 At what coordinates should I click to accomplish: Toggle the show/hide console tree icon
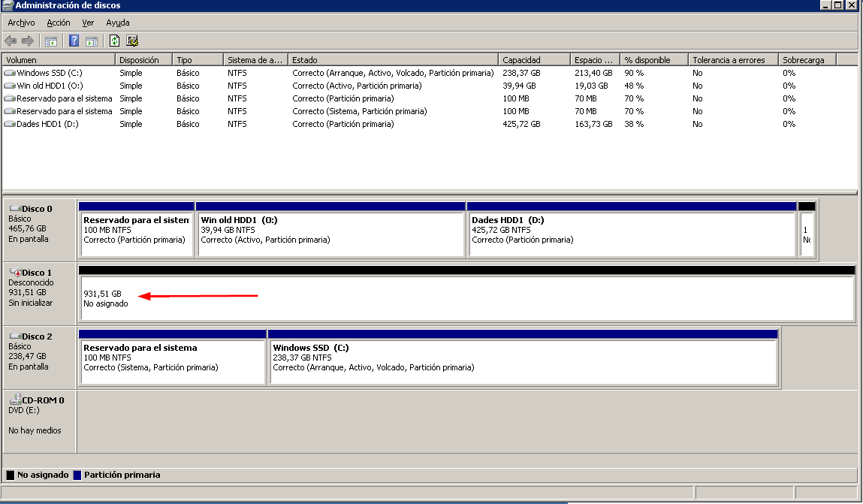[50, 41]
